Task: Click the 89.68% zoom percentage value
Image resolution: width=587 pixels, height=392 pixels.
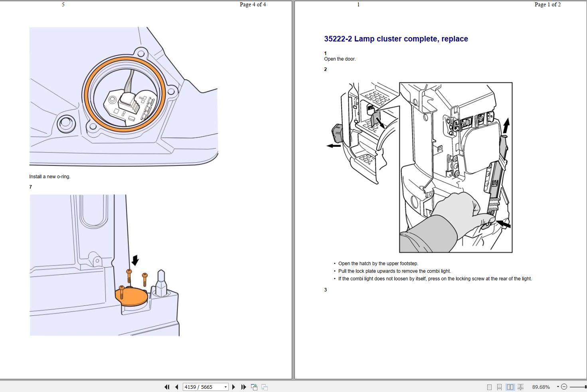Action: tap(541, 387)
